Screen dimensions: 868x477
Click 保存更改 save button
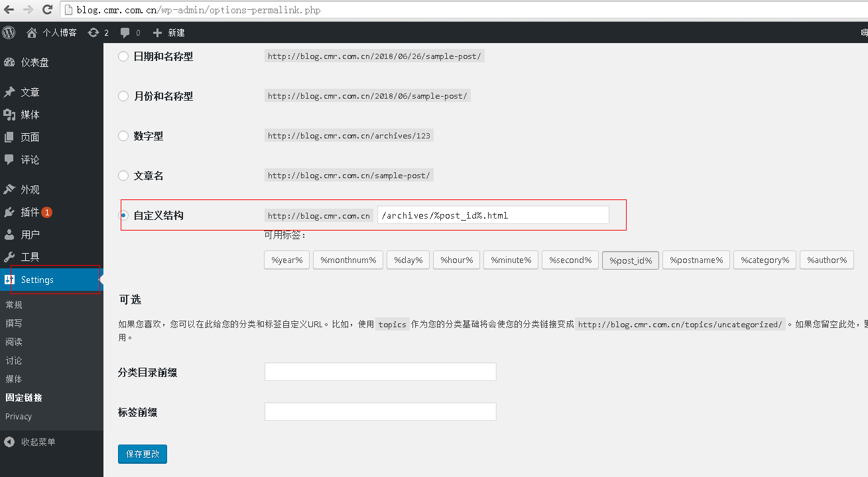[x=143, y=454]
